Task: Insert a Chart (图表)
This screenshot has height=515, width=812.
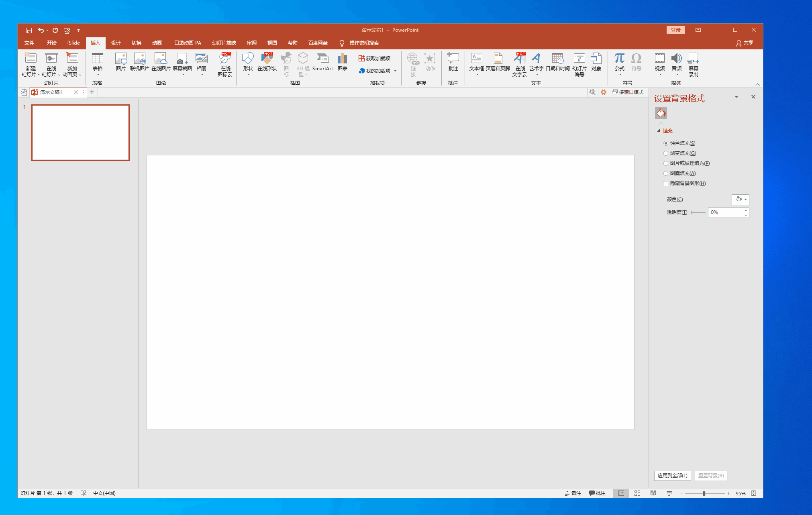Action: pyautogui.click(x=343, y=62)
